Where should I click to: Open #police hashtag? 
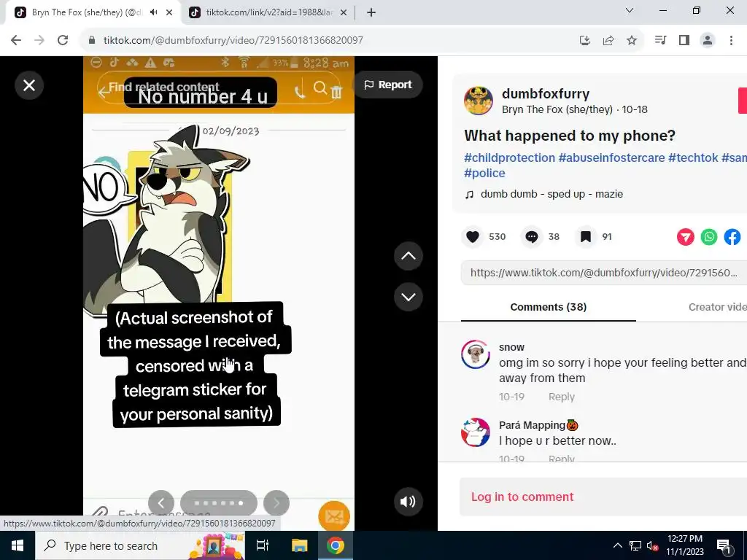pos(484,173)
